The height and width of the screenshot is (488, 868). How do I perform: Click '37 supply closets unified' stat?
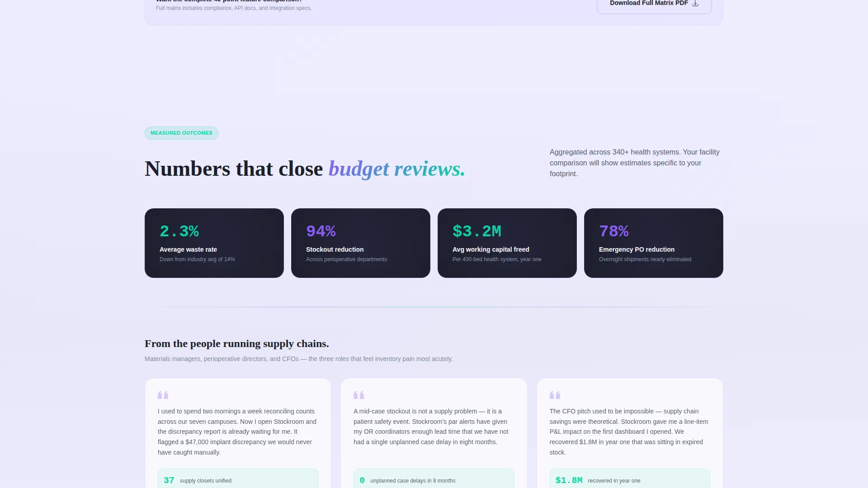238,479
